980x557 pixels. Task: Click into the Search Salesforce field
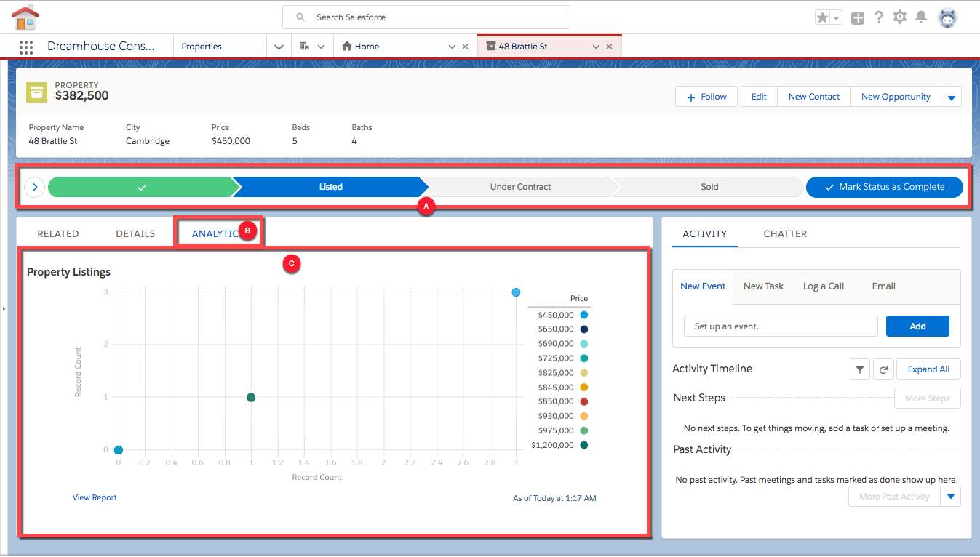tap(426, 17)
